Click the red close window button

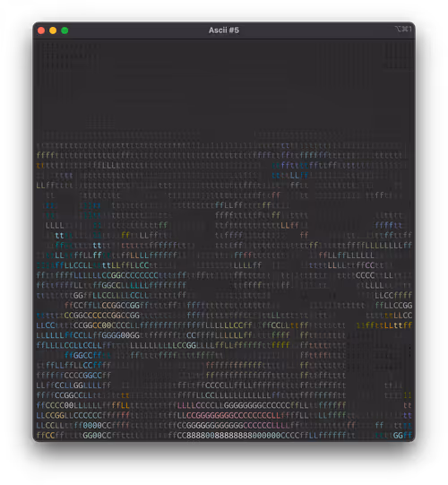(x=41, y=30)
